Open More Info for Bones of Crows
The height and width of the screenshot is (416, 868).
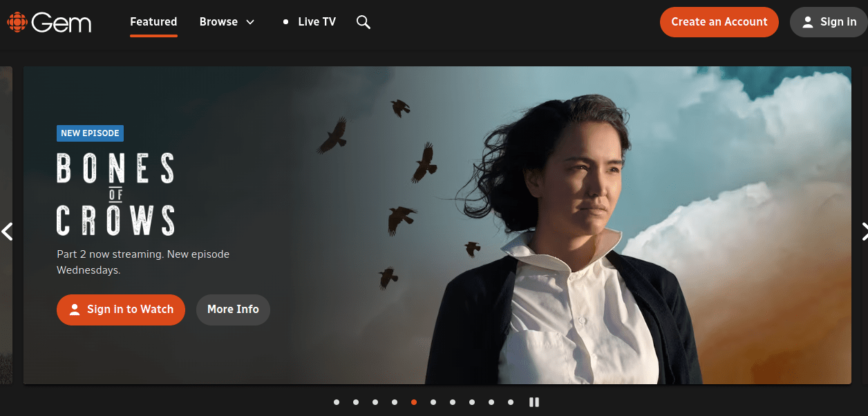(x=233, y=310)
